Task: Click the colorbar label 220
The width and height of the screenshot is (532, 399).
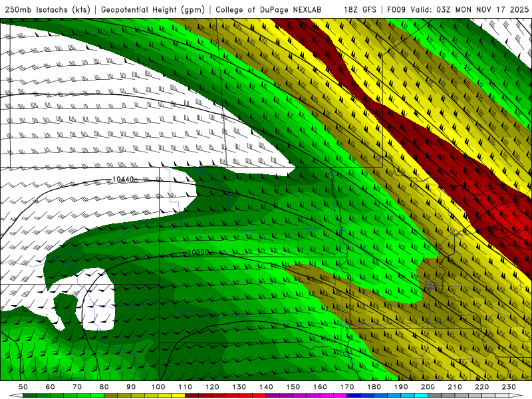Action: click(481, 387)
